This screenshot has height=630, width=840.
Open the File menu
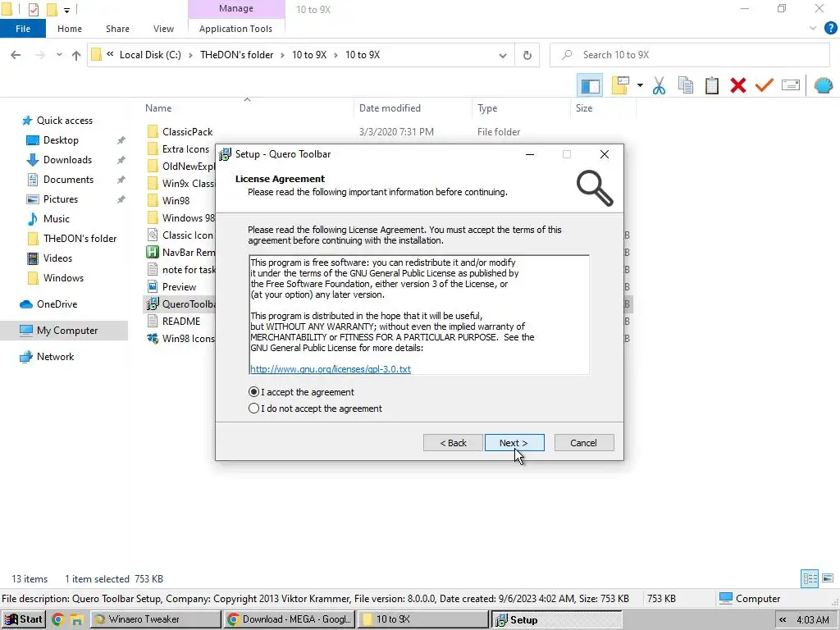(22, 29)
